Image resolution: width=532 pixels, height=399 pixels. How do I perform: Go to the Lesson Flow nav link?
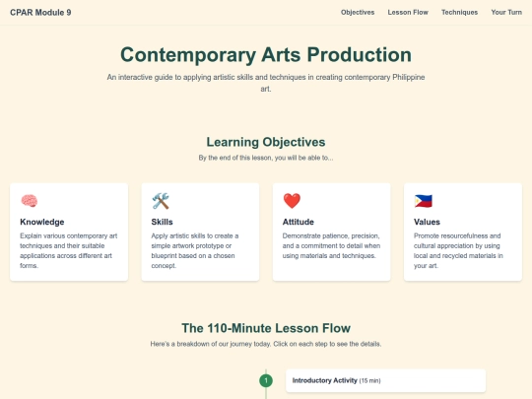coord(408,12)
